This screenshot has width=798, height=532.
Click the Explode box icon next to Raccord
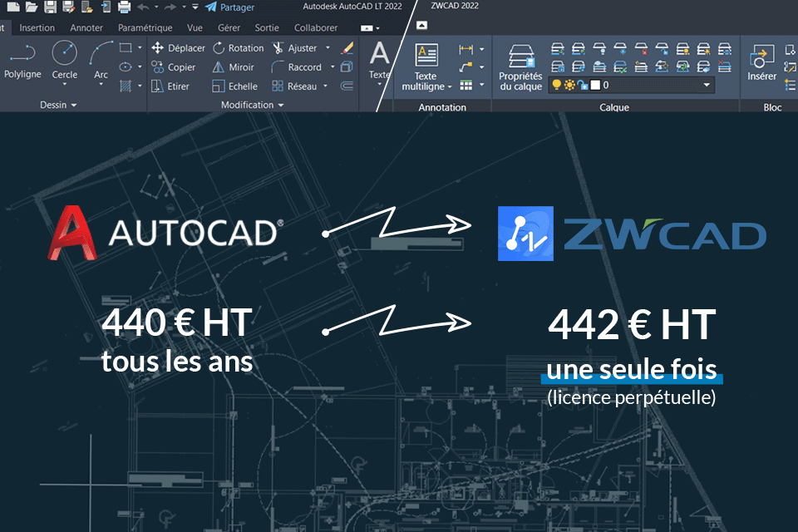(347, 66)
